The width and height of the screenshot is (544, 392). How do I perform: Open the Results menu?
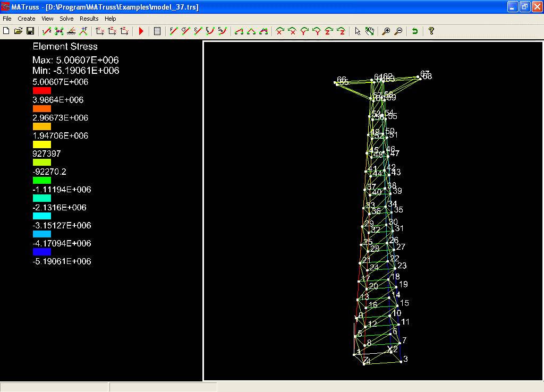click(x=89, y=19)
